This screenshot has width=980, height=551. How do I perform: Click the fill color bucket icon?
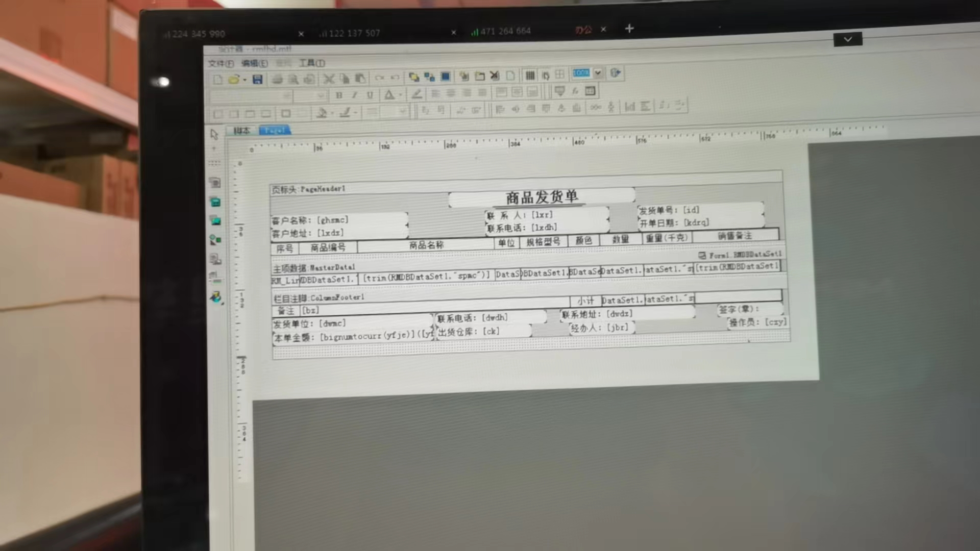pyautogui.click(x=322, y=113)
